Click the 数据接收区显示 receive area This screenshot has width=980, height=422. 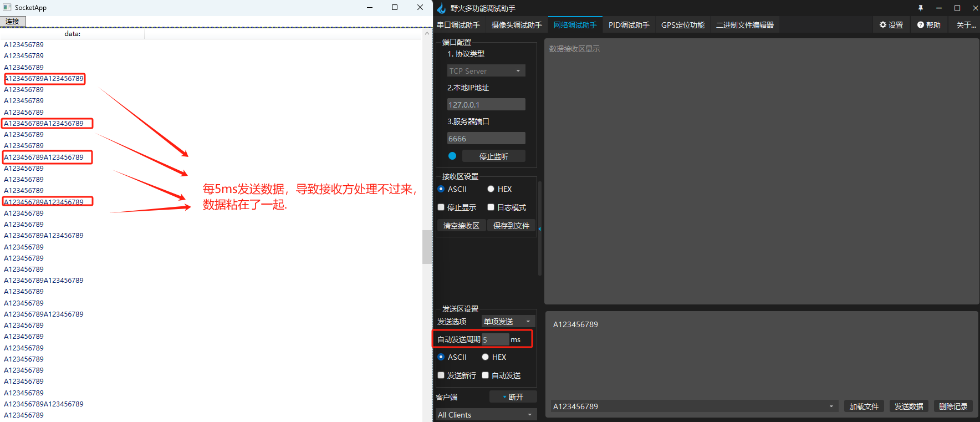coord(762,171)
